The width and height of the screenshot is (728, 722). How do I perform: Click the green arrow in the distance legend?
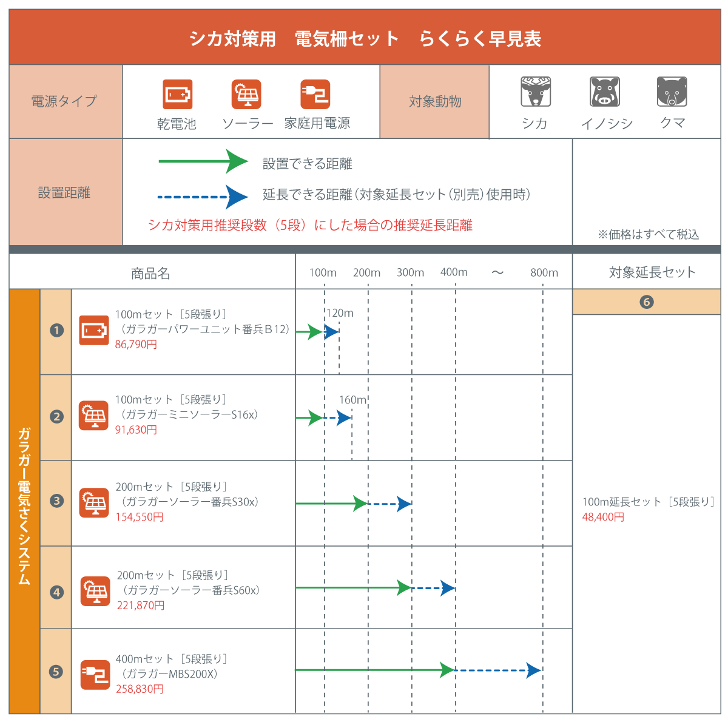(x=203, y=161)
